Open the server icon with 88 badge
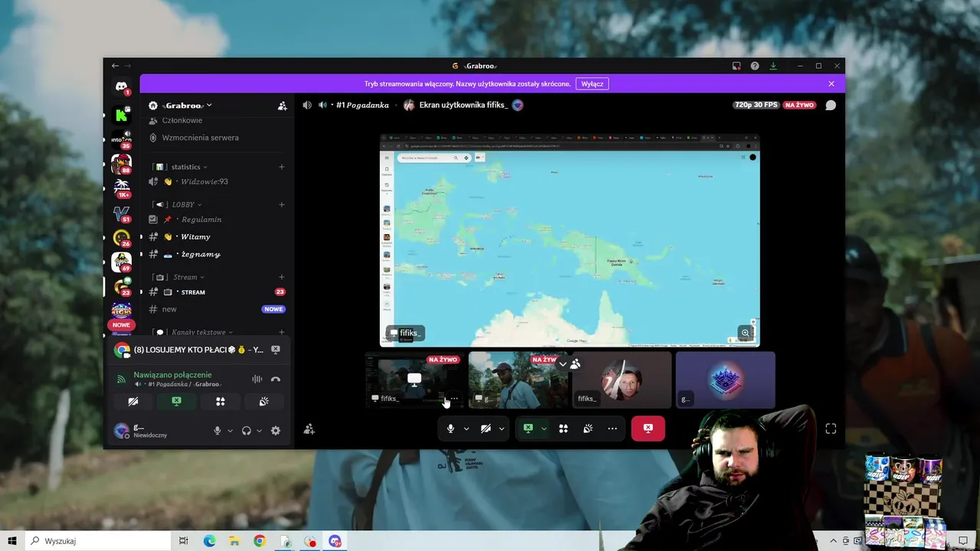 click(x=121, y=164)
